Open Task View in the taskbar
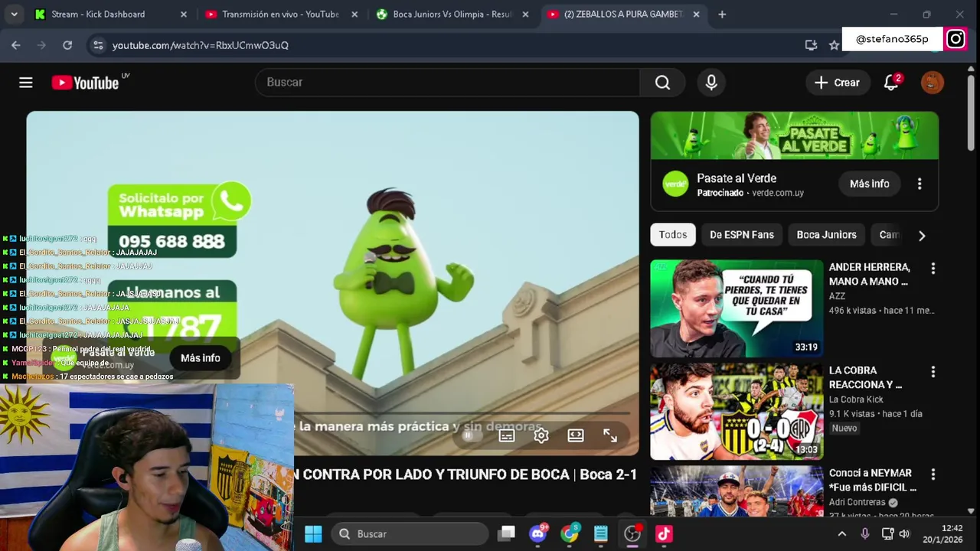Viewport: 980px width, 551px height. [507, 534]
